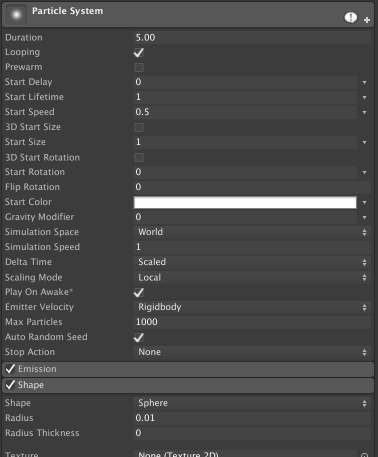Open the Shape Sphere dropdown

252,403
